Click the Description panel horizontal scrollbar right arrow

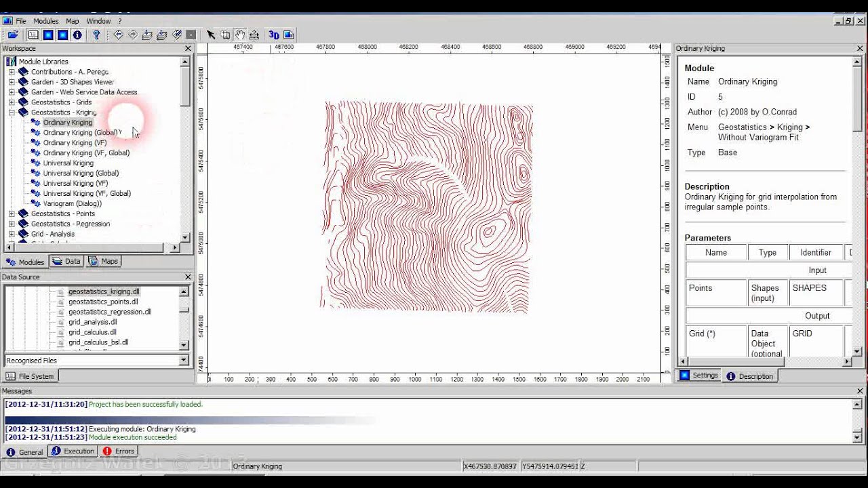846,362
